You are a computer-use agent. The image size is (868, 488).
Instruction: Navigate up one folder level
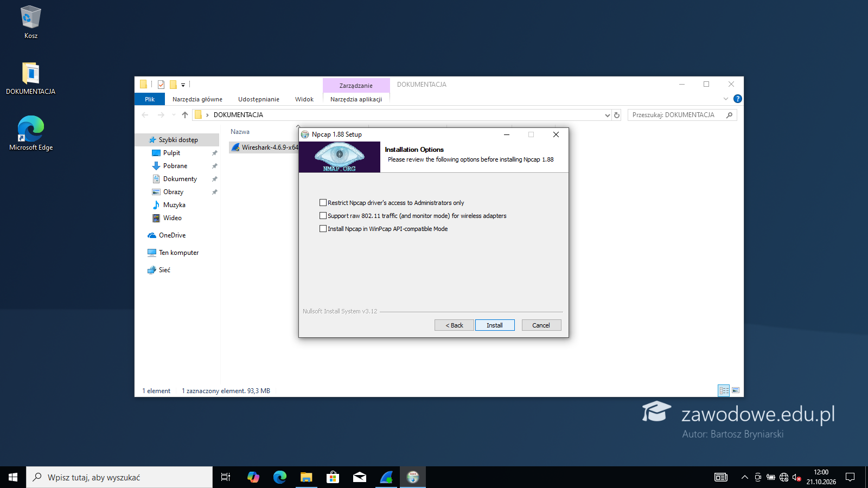point(185,115)
